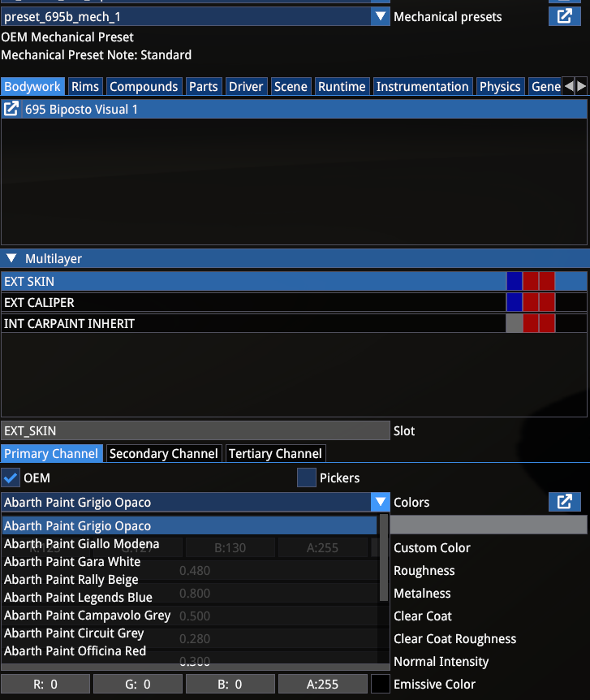Select Tertiary Channel tab
The width and height of the screenshot is (590, 700).
(275, 454)
